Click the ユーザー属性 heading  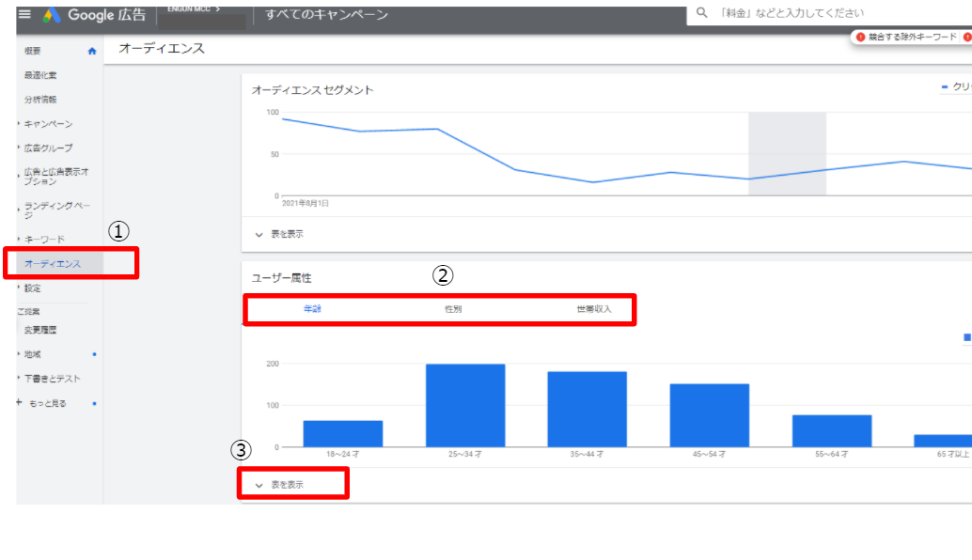pos(281,278)
